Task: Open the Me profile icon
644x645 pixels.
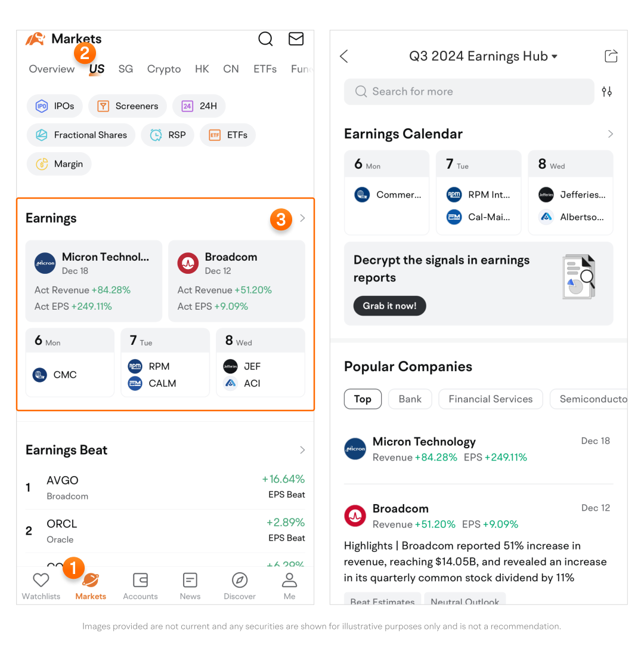Action: pos(289,580)
